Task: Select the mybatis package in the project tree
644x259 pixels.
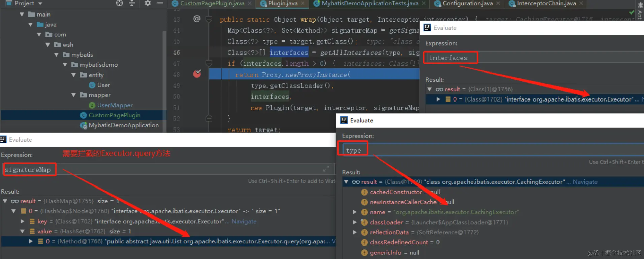Action: tap(82, 55)
